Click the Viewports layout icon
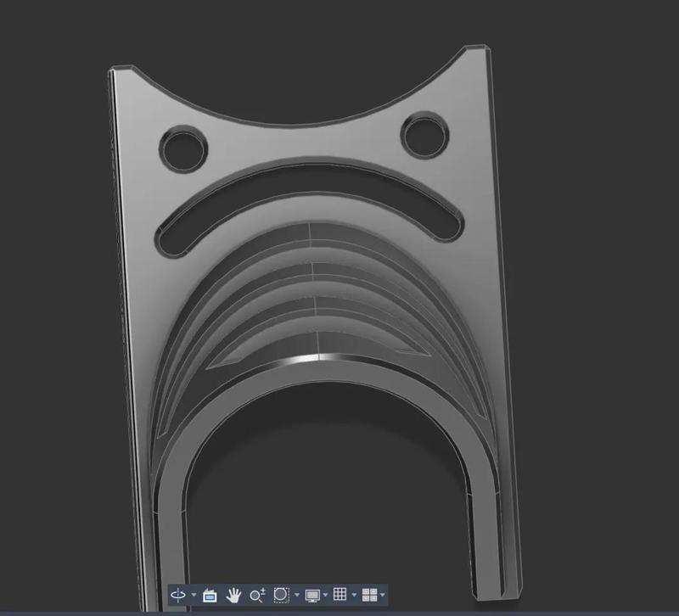This screenshot has height=616, width=679. coord(369,595)
